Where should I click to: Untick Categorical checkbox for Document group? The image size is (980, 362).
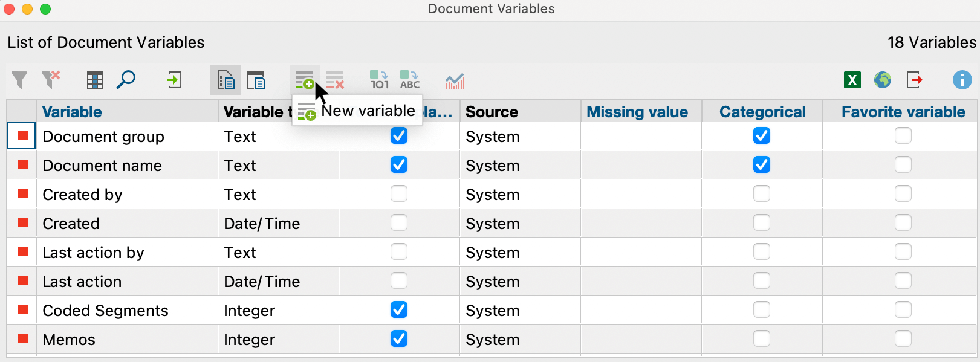pyautogui.click(x=762, y=136)
